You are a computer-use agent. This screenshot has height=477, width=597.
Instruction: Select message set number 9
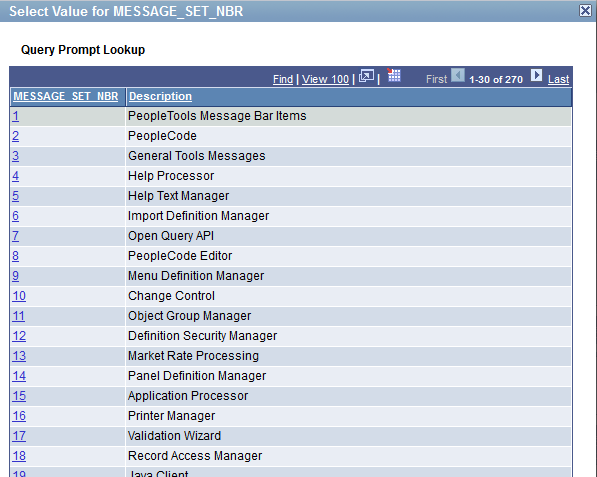(15, 276)
